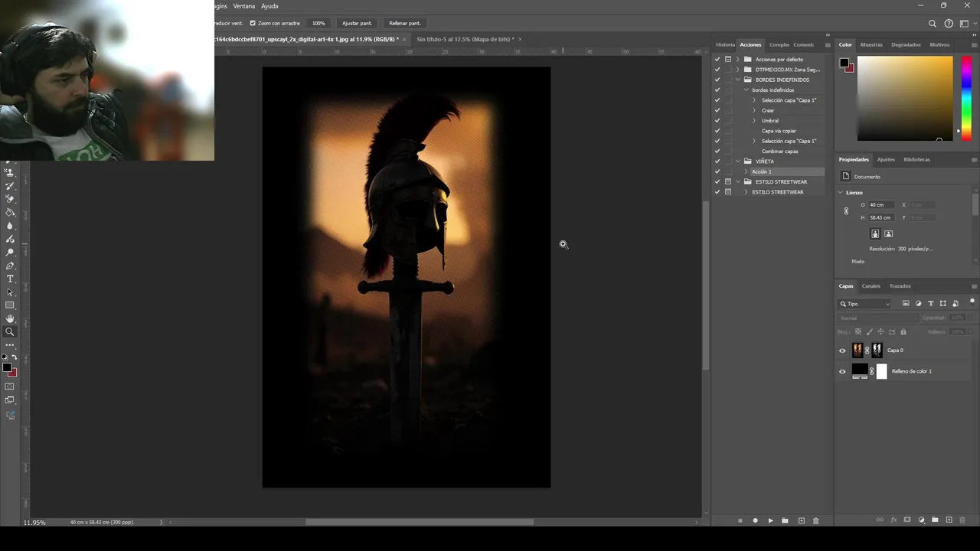The image size is (980, 551).
Task: Select the History Brush tool
Action: pyautogui.click(x=10, y=186)
